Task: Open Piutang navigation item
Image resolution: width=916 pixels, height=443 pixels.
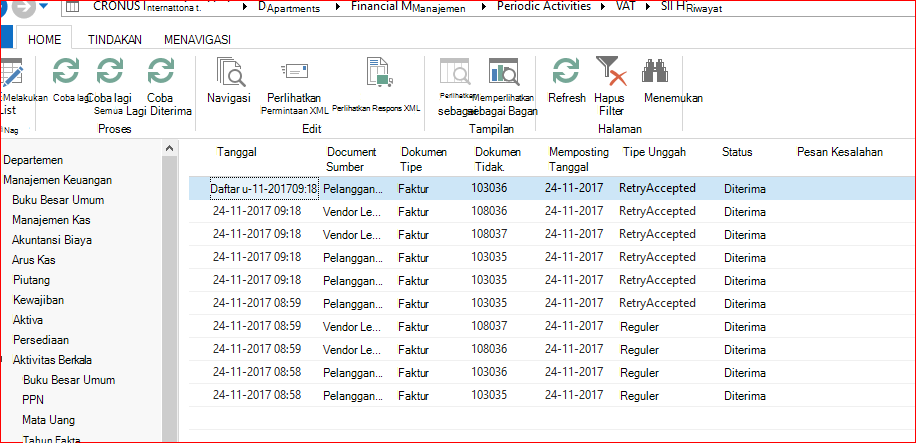Action: (x=31, y=280)
